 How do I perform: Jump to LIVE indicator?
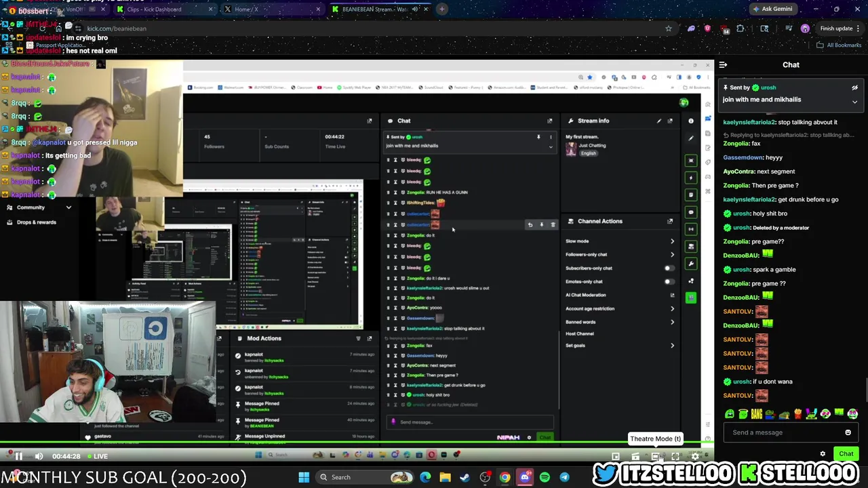[96, 456]
